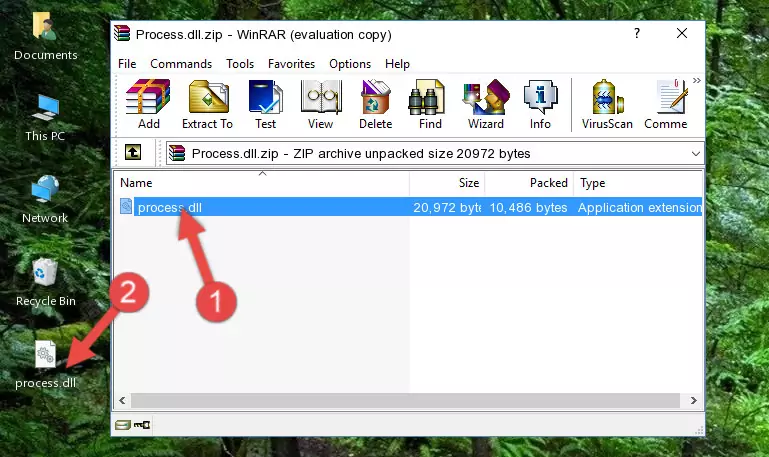Open the Options menu
The width and height of the screenshot is (769, 457).
[350, 64]
